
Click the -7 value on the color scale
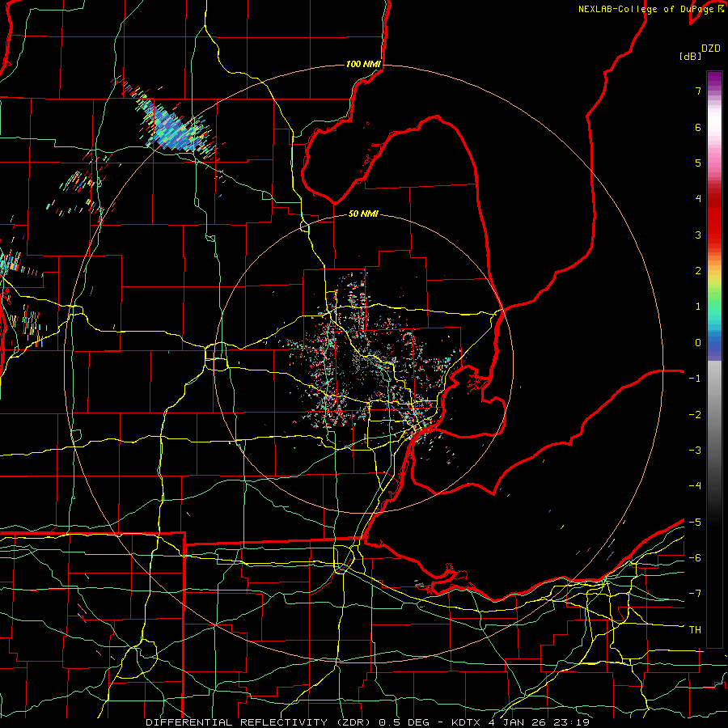(695, 594)
